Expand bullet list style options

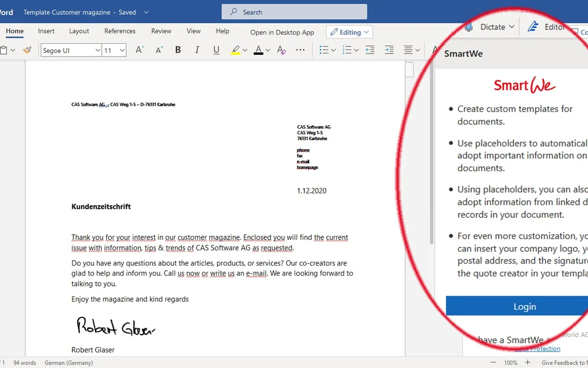[333, 50]
